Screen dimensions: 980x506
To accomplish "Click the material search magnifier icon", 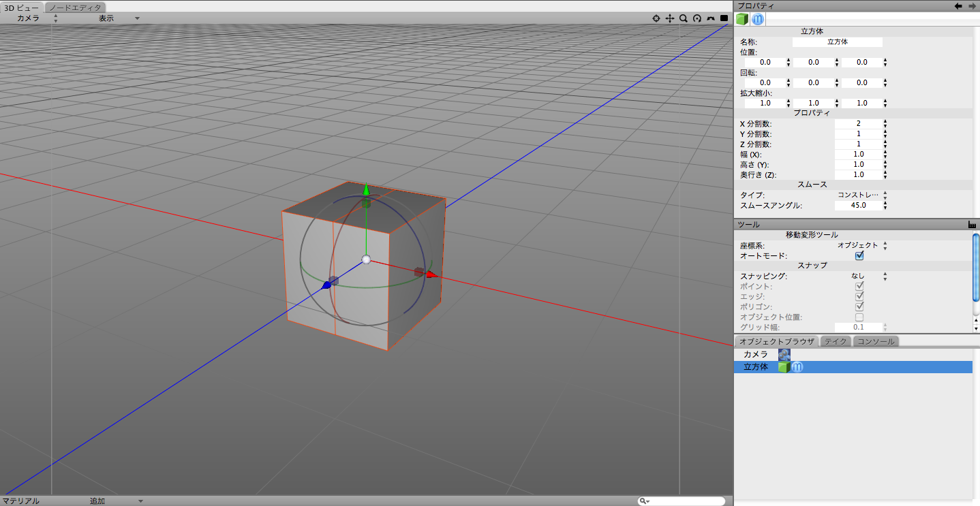I will pyautogui.click(x=643, y=501).
